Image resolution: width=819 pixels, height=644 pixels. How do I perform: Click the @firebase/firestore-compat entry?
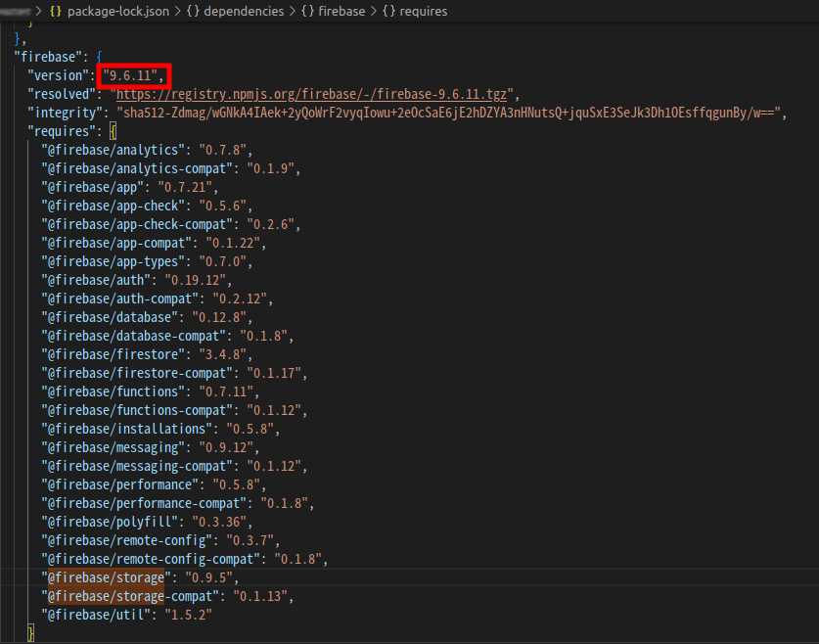[174, 374]
